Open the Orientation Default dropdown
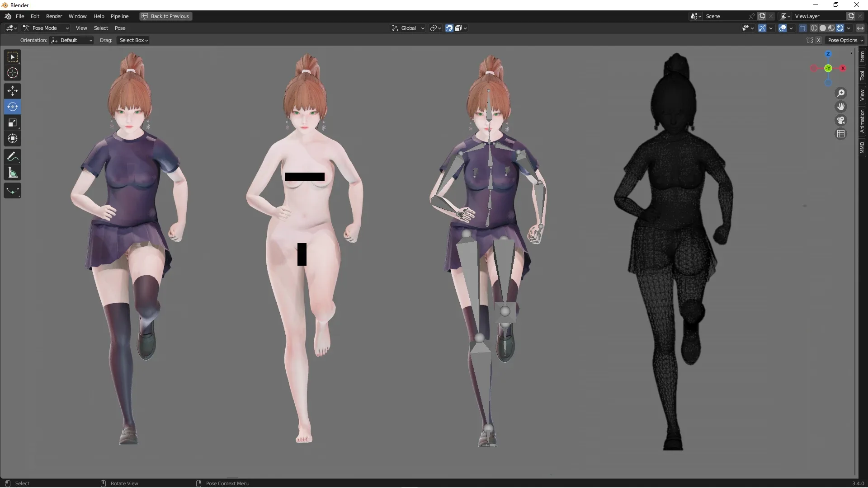The width and height of the screenshot is (868, 488). tap(71, 40)
